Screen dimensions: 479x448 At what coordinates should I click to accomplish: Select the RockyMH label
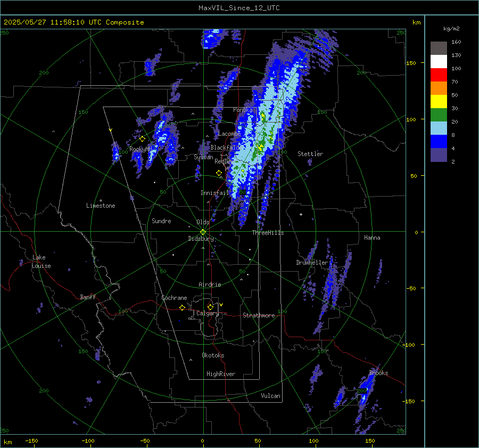tap(141, 149)
